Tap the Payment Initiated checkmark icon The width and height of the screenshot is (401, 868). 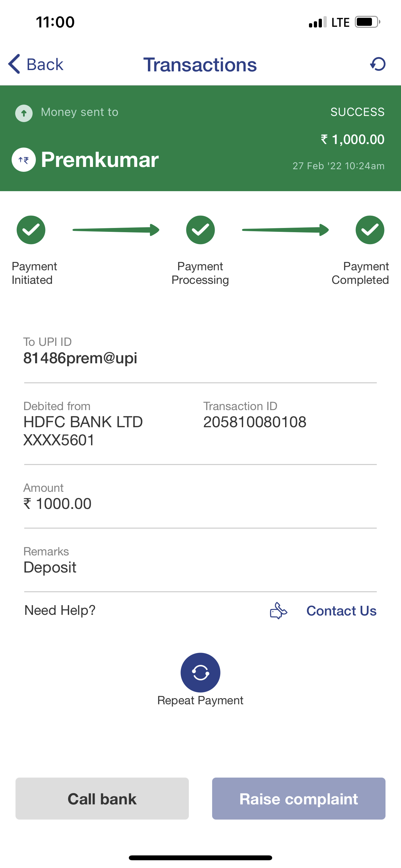click(31, 230)
